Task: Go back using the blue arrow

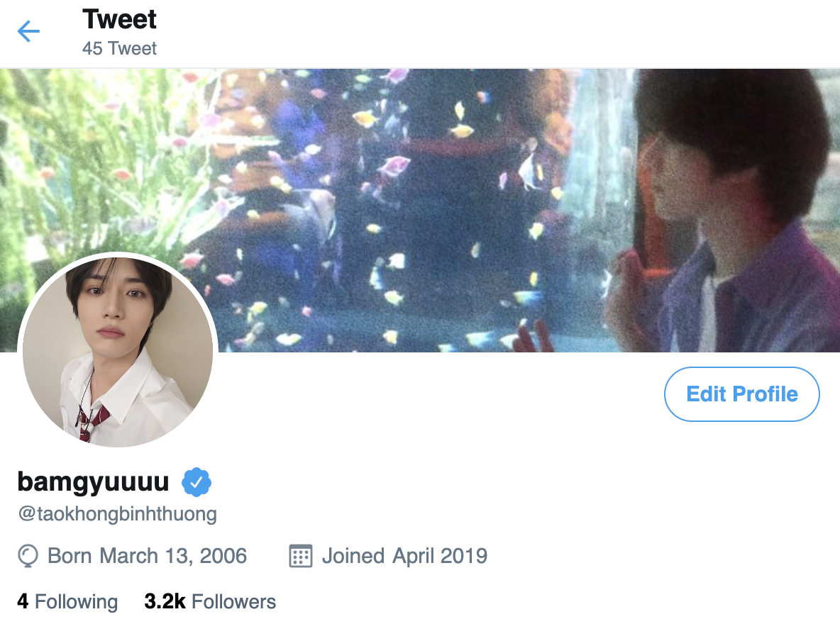Action: [x=28, y=31]
